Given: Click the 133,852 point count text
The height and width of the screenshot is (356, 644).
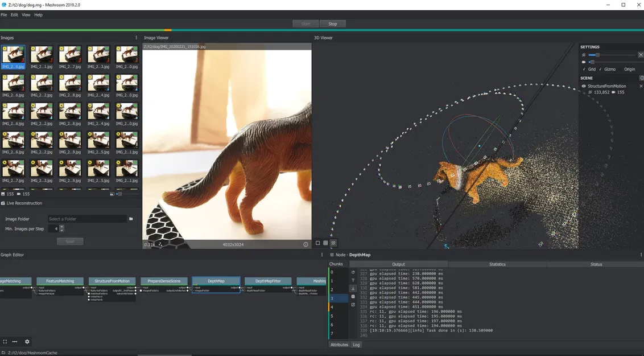Looking at the screenshot, I should pos(601,92).
